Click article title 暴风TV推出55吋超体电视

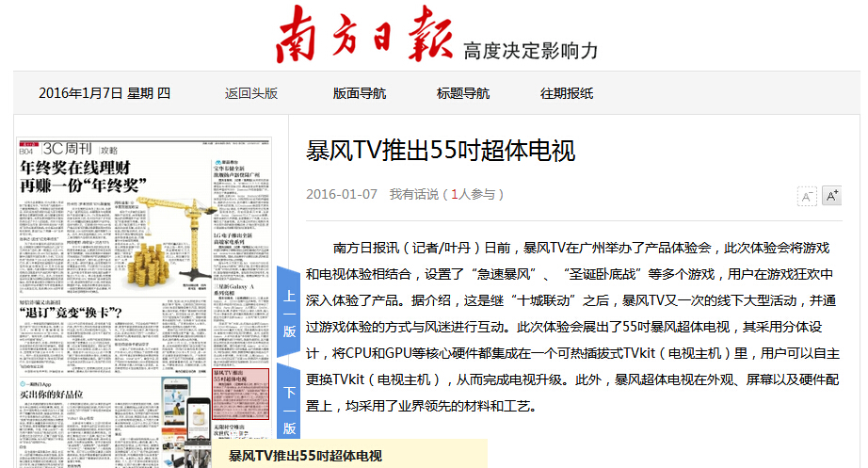(x=441, y=151)
